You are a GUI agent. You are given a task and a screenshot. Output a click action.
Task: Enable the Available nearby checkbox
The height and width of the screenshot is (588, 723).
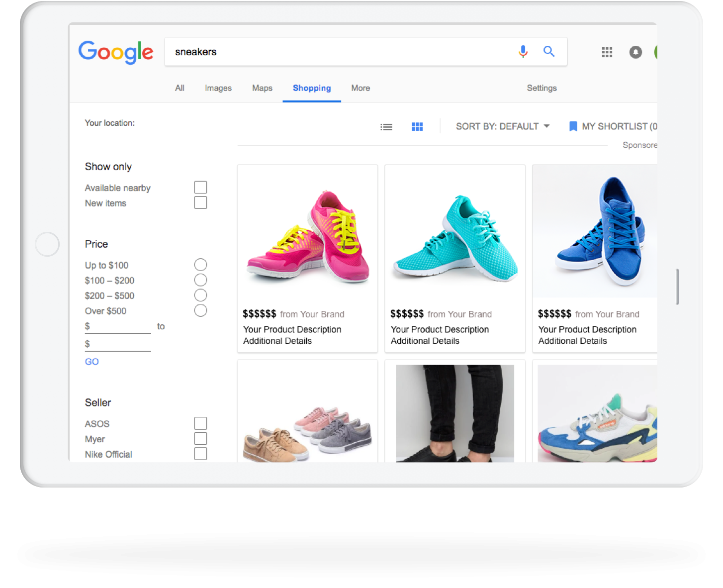pyautogui.click(x=200, y=188)
